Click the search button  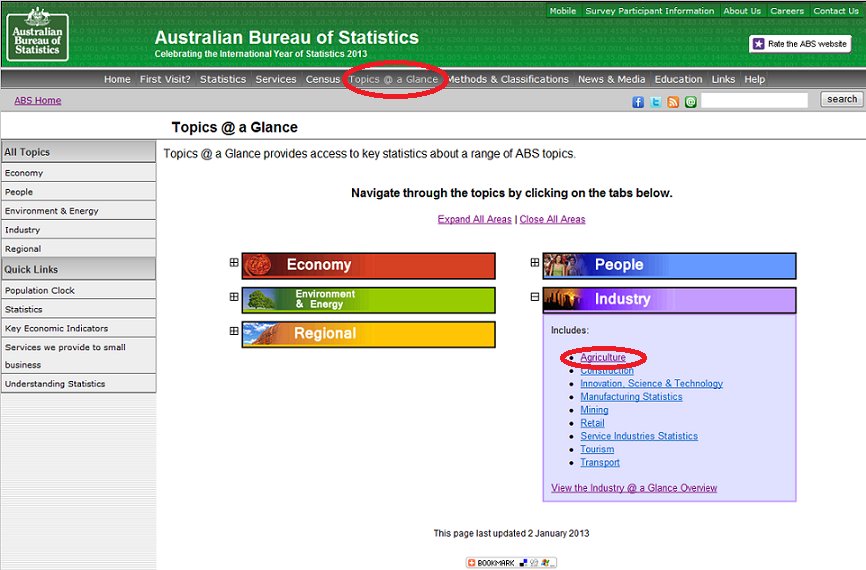[842, 99]
